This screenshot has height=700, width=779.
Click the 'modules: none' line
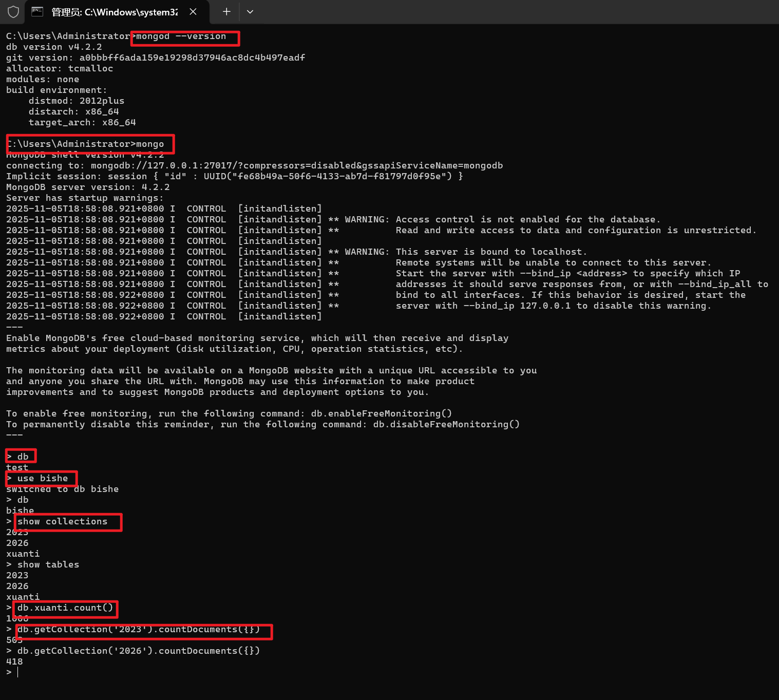[x=43, y=79]
